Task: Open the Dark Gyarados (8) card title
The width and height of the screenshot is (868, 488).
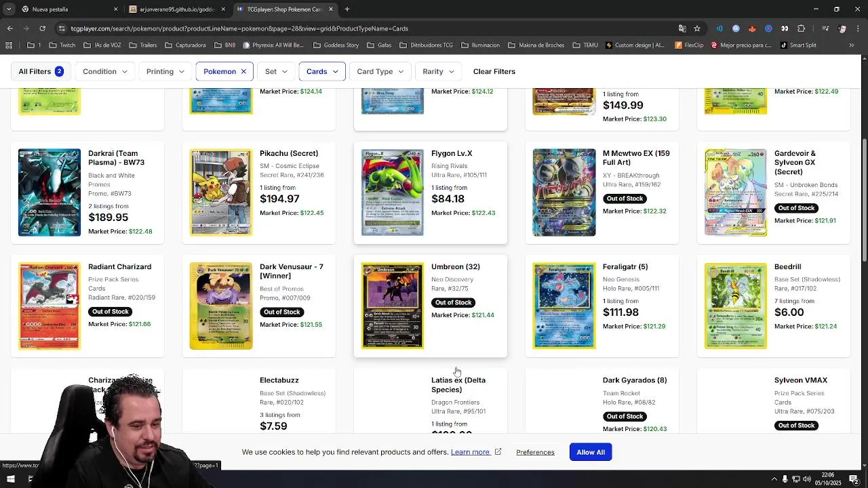Action: (x=635, y=380)
